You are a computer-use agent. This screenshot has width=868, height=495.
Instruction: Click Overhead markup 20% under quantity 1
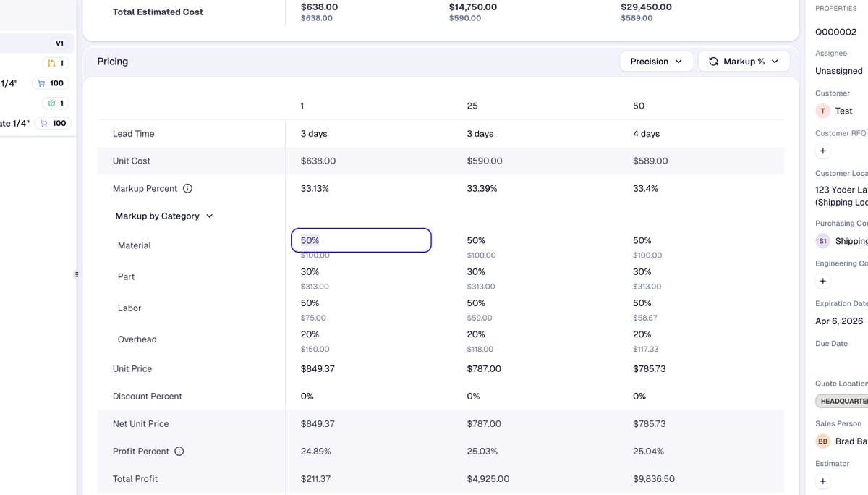(x=310, y=334)
